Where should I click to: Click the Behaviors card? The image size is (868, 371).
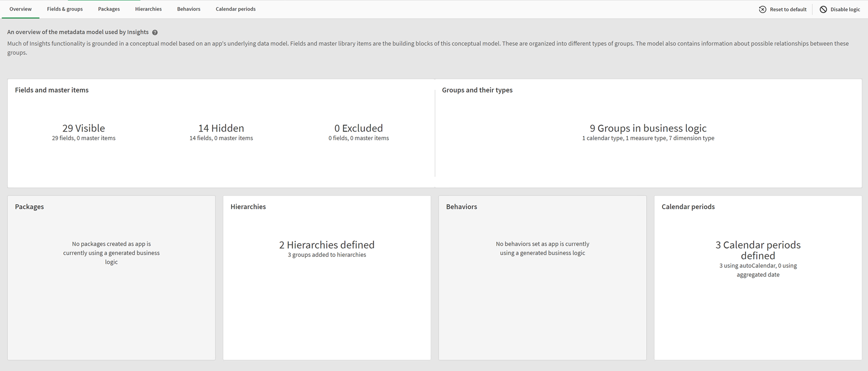coord(542,278)
